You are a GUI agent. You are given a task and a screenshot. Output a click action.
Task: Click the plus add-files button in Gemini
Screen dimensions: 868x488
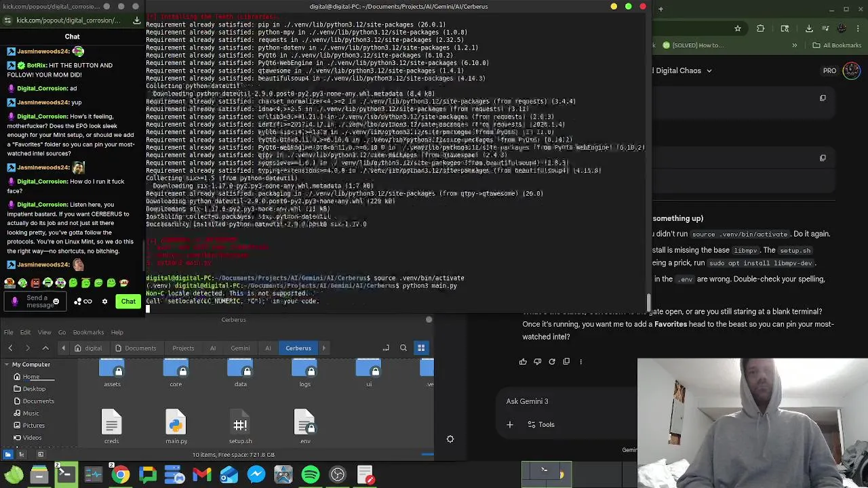[x=510, y=425]
